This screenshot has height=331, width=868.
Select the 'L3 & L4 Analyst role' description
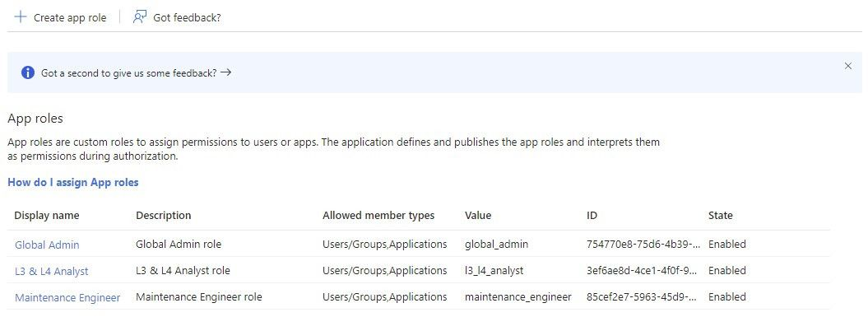click(x=183, y=271)
